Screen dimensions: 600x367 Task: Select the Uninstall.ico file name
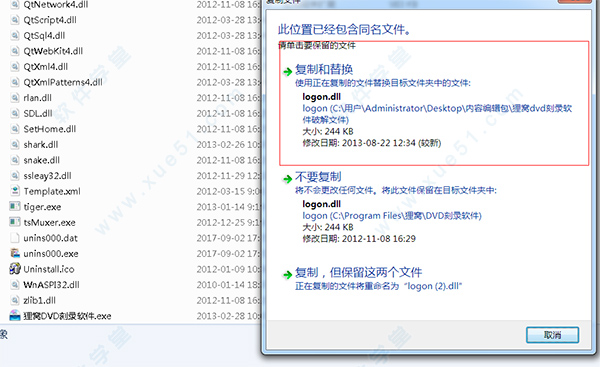[x=49, y=269]
